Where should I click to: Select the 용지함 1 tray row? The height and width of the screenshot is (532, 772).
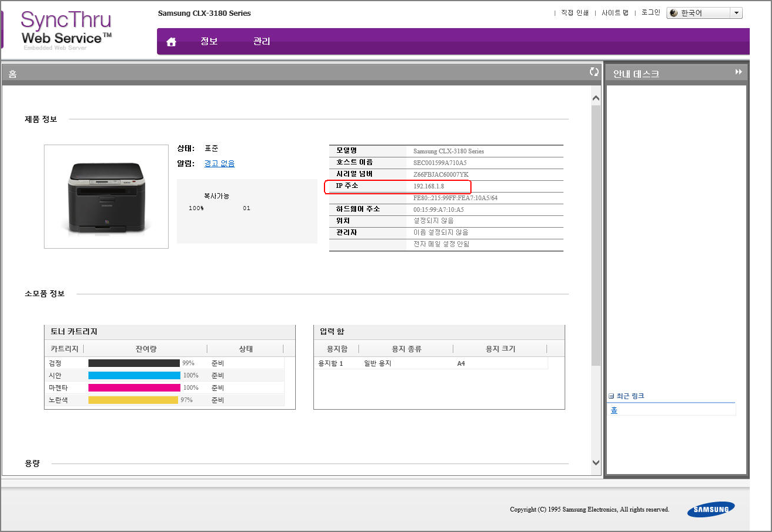click(431, 363)
